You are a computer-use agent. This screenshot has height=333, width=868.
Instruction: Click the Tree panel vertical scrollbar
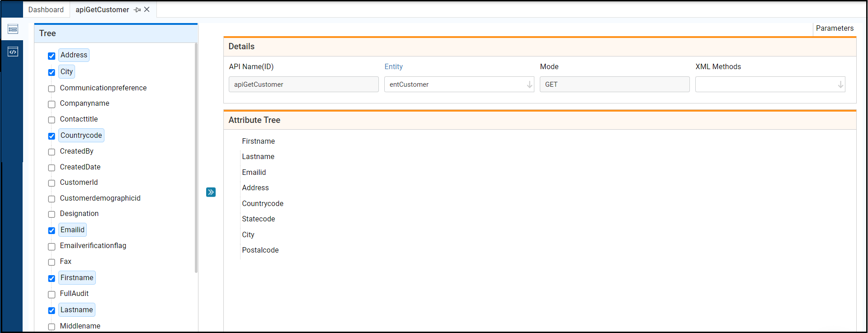pos(196,158)
